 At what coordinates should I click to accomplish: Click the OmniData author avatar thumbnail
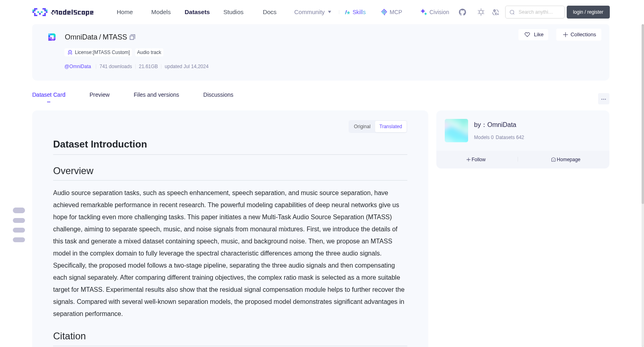tap(456, 131)
